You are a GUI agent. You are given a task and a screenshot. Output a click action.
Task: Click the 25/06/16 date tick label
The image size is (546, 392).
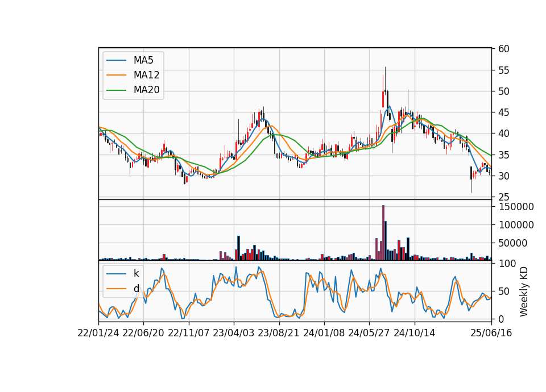pyautogui.click(x=491, y=333)
